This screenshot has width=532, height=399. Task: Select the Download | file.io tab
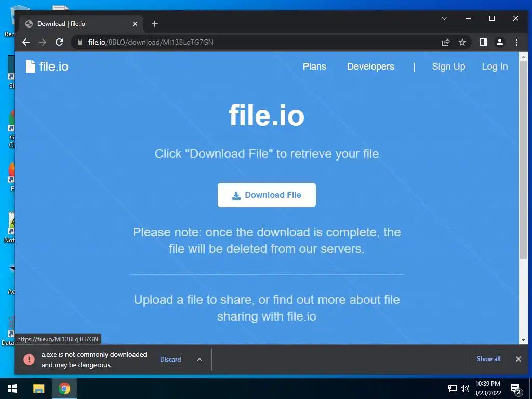[x=81, y=24]
